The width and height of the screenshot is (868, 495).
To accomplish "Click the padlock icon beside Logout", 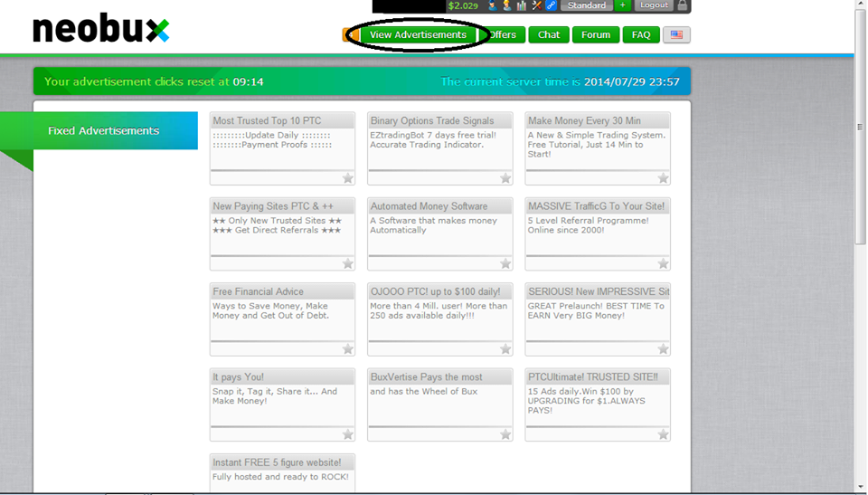I will (682, 5).
